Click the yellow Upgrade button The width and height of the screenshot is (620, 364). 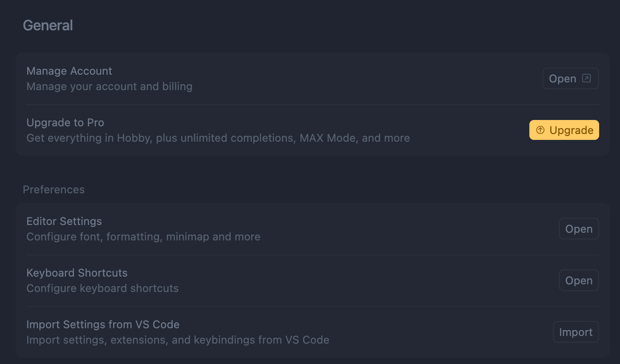(x=564, y=130)
